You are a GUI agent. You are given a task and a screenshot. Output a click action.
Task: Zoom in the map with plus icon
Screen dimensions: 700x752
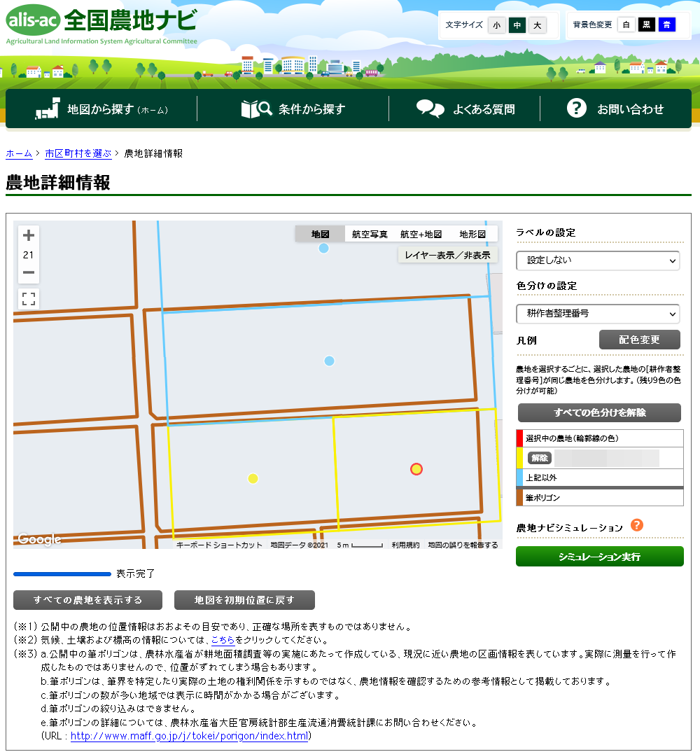[29, 236]
